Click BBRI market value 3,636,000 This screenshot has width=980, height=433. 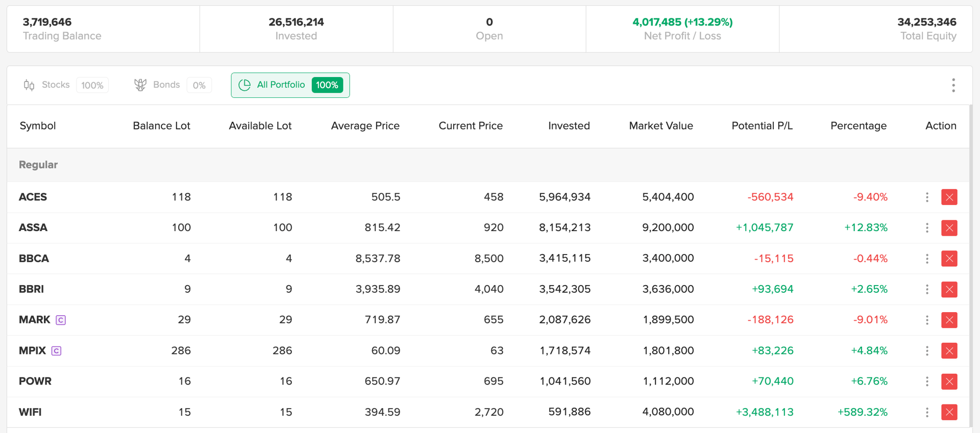(668, 289)
